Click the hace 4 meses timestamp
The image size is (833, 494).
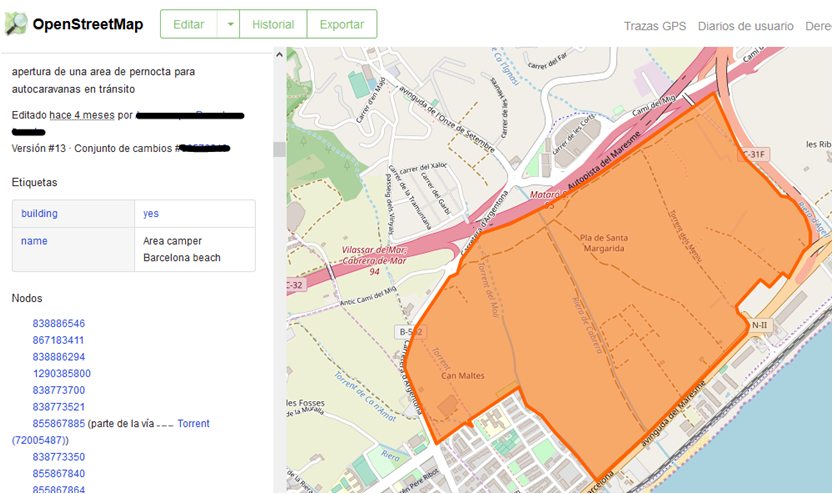[82, 115]
